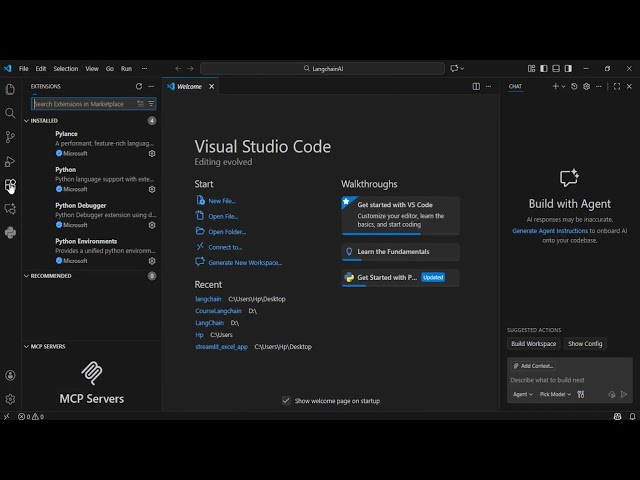Select the Extensions view icon
The height and width of the screenshot is (480, 640).
pyautogui.click(x=10, y=185)
